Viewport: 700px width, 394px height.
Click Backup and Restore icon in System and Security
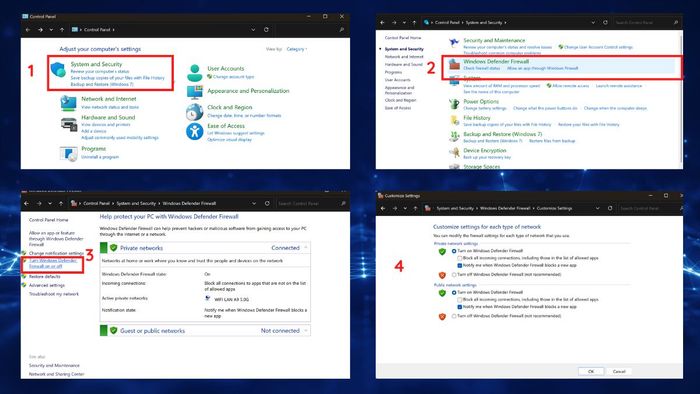click(x=454, y=137)
